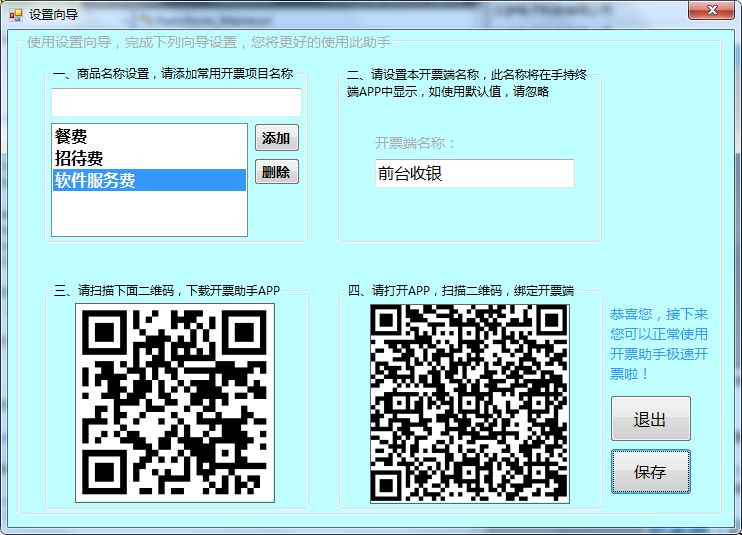Image resolution: width=742 pixels, height=535 pixels.
Task: Click the 添加 button
Action: pos(277,138)
